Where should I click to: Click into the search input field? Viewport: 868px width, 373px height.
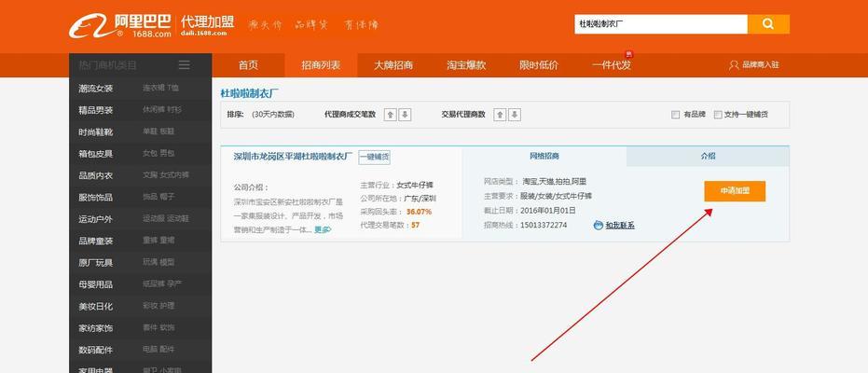tap(661, 24)
